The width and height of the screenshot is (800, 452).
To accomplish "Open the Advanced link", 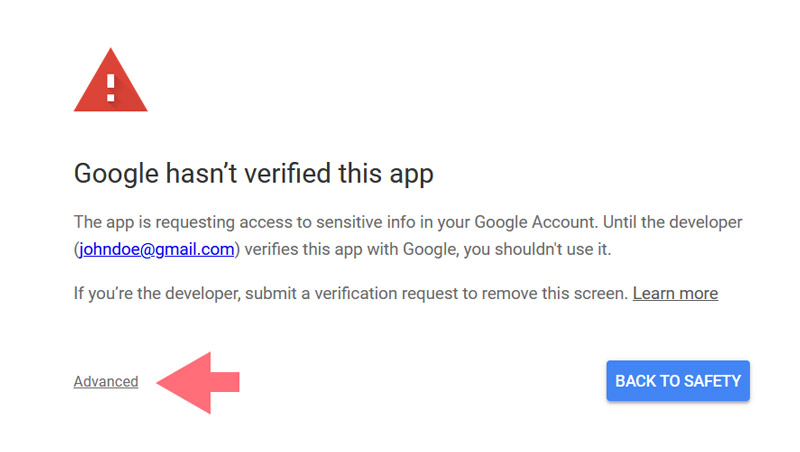I will [x=106, y=381].
